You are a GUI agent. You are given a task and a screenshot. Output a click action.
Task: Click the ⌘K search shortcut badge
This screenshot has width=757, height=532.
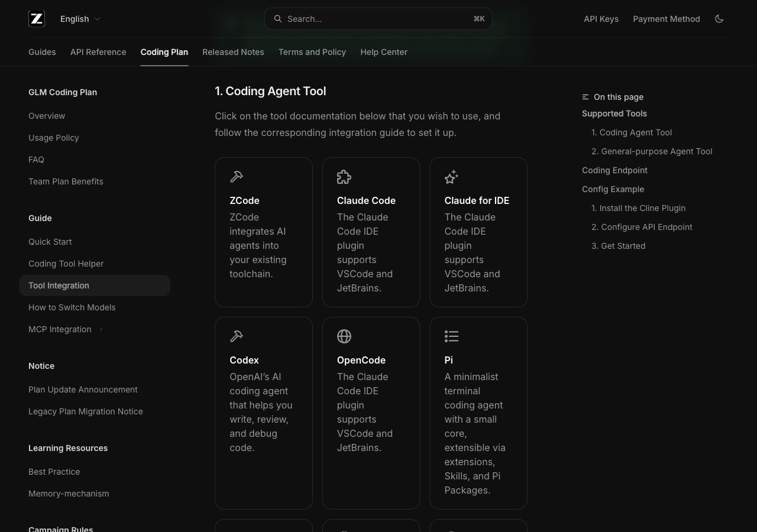click(x=479, y=19)
